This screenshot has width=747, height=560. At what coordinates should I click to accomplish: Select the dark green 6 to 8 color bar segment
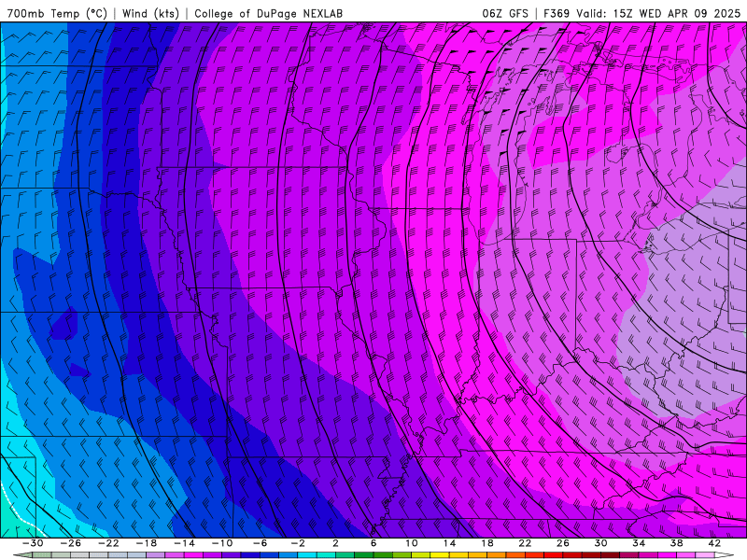(383, 555)
